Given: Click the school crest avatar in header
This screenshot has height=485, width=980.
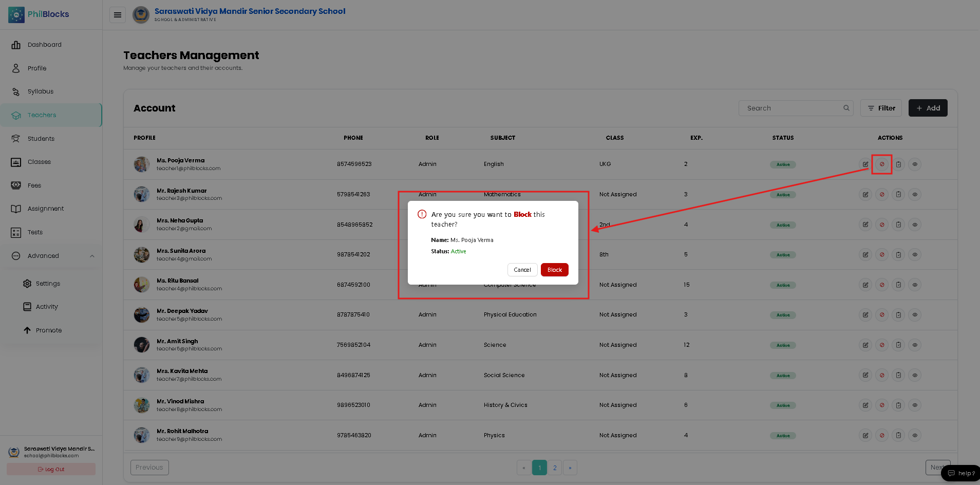Looking at the screenshot, I should pyautogui.click(x=141, y=15).
